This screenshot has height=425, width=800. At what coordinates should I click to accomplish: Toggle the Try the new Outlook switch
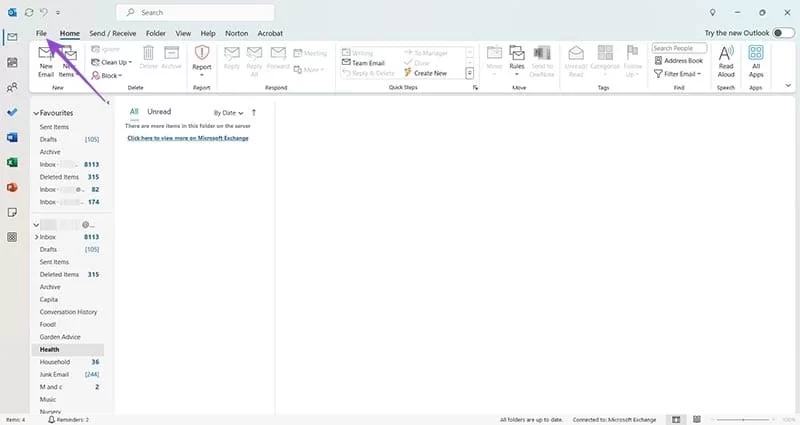point(783,33)
